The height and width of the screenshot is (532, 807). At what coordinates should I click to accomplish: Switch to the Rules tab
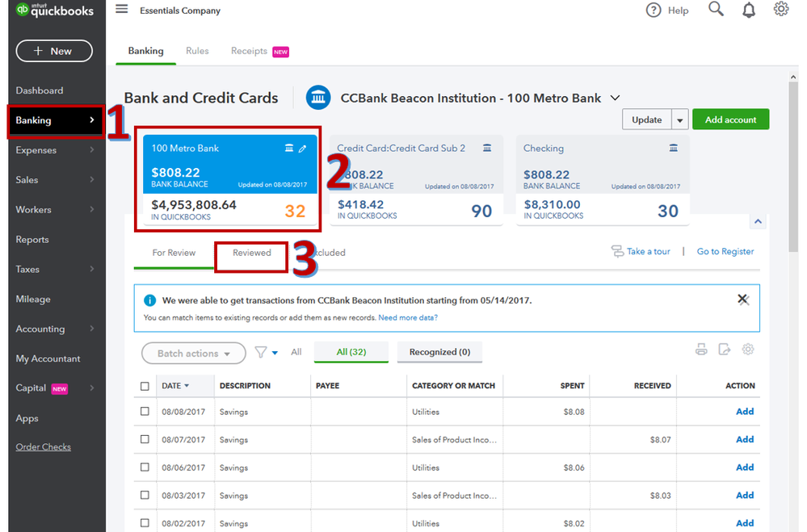coord(197,51)
